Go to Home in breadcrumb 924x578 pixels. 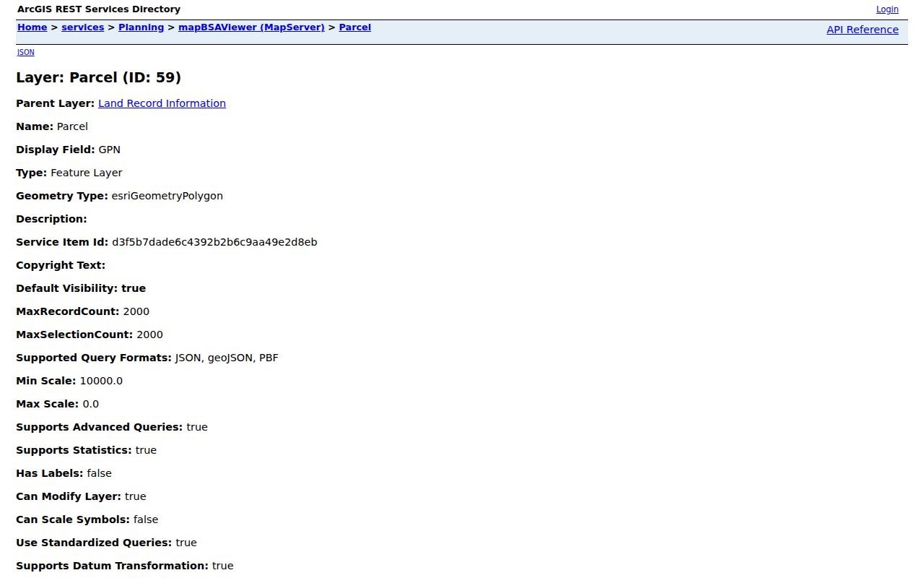(x=32, y=27)
